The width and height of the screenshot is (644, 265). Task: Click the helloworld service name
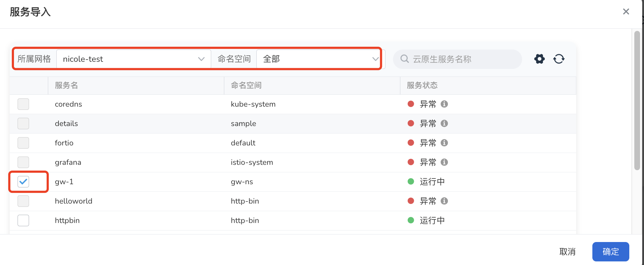[74, 201]
